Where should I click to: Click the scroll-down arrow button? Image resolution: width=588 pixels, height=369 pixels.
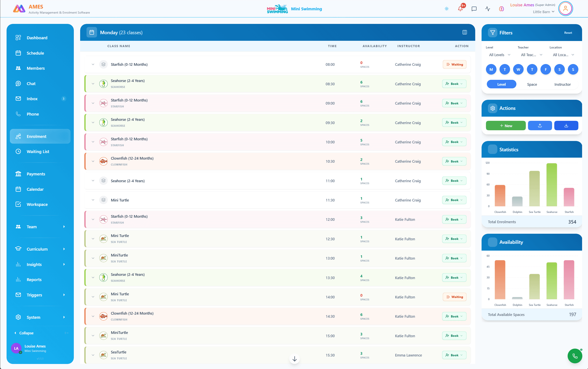(x=295, y=359)
